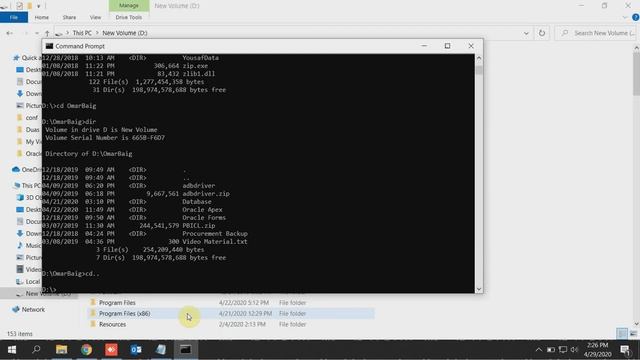This screenshot has width=640, height=360.
Task: Click Program Files folder icon
Action: (93, 302)
